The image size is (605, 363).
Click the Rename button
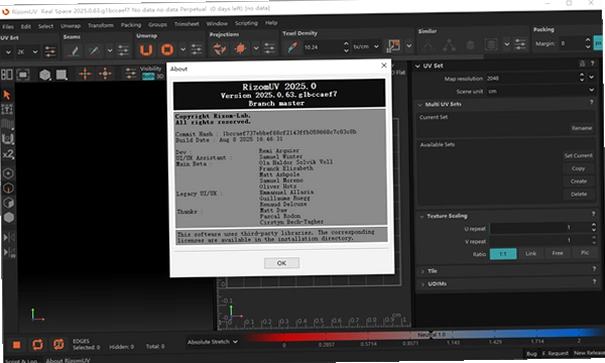(x=581, y=128)
